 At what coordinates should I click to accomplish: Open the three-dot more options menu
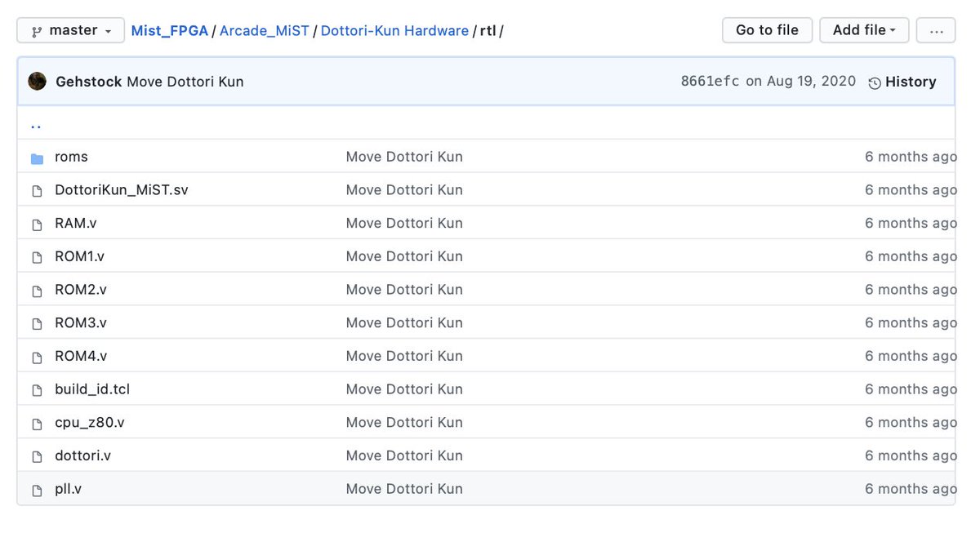tap(936, 30)
